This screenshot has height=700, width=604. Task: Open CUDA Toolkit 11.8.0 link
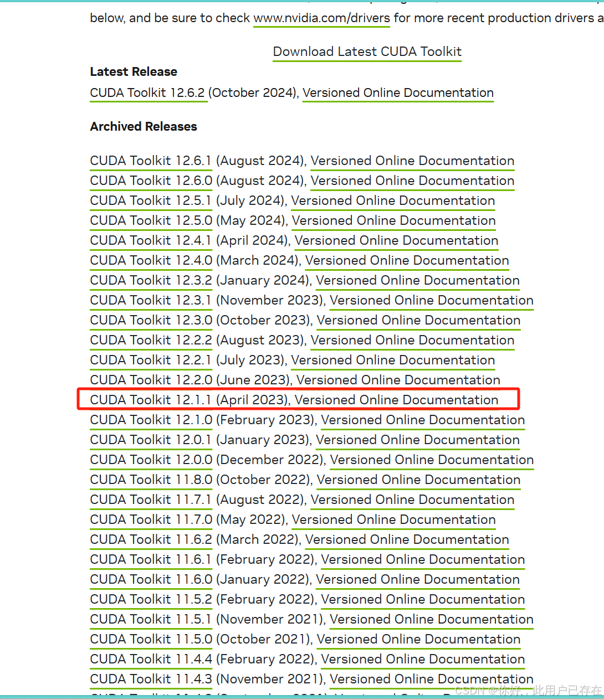[151, 480]
